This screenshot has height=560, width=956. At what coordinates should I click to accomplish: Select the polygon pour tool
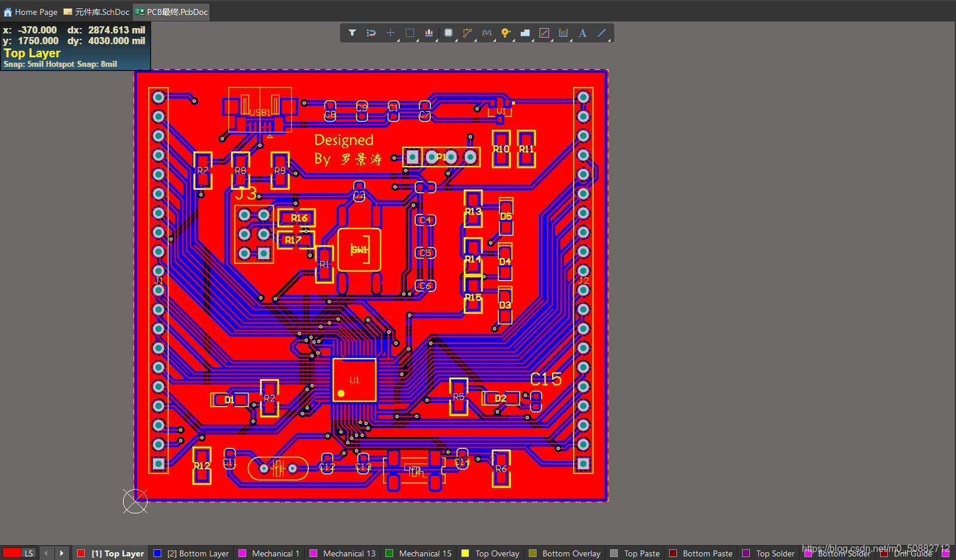(x=525, y=33)
